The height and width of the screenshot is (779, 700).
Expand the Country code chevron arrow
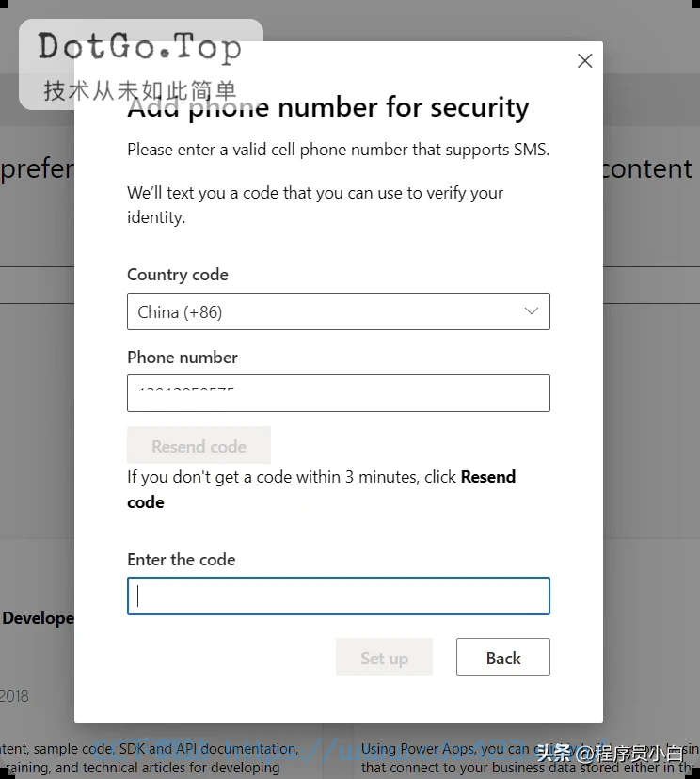tap(531, 311)
